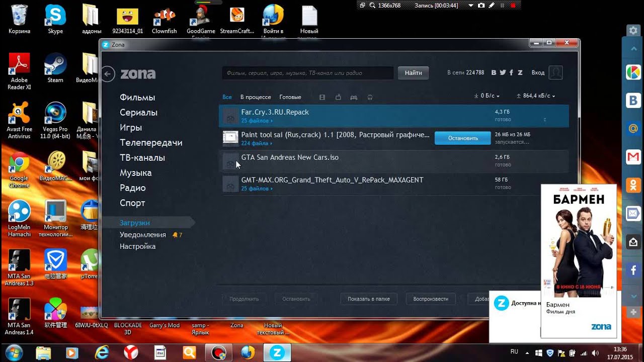Filter downloads by games gamepad icon
644x362 pixels.
point(354,97)
